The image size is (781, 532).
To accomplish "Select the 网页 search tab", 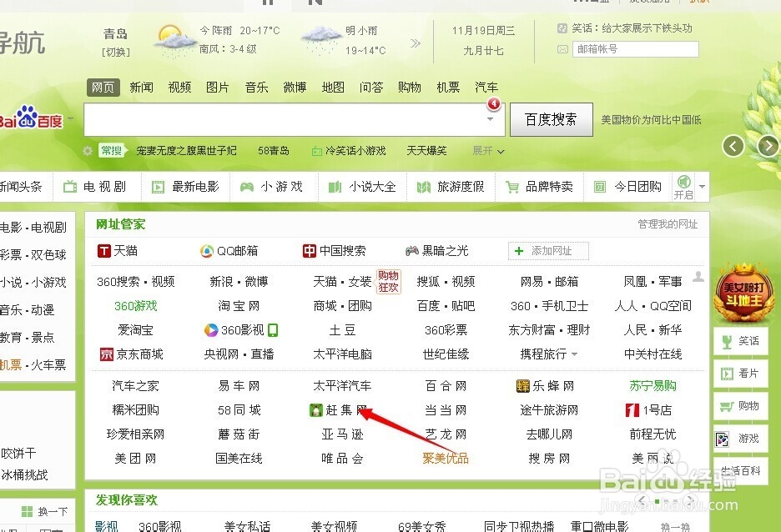I will (x=103, y=87).
